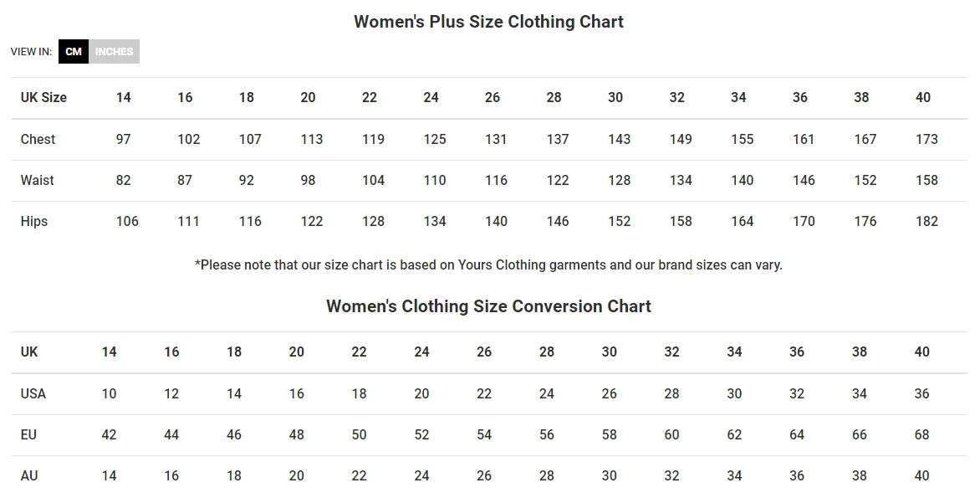Click the EU size 68 cell
The image size is (980, 498).
click(x=921, y=434)
